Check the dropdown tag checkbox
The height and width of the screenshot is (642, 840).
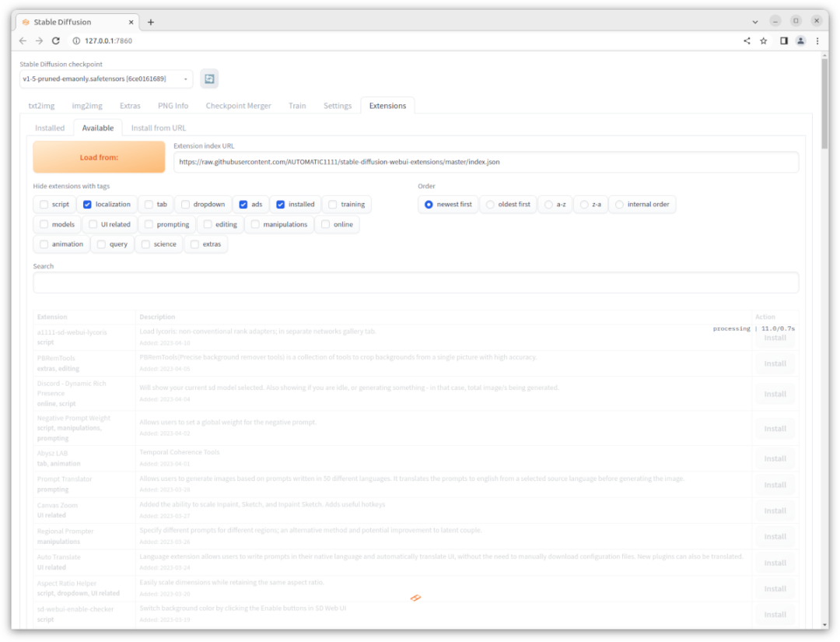[x=186, y=205]
